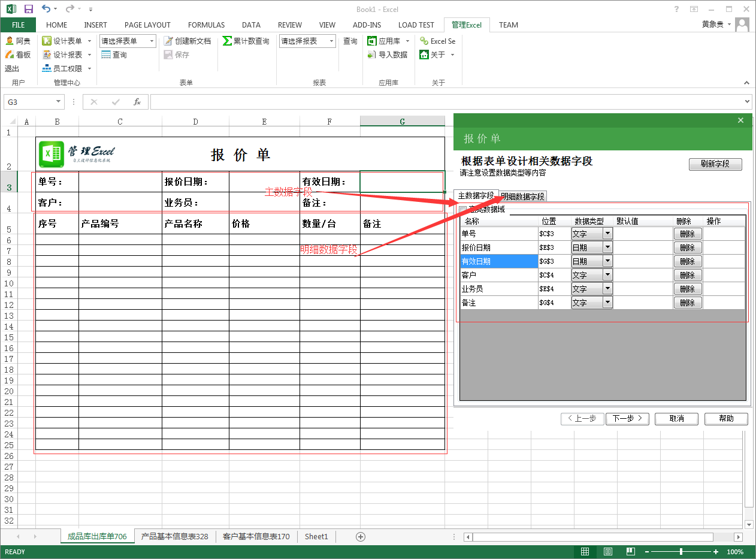Open 员工权限 employee permissions

click(x=47, y=69)
